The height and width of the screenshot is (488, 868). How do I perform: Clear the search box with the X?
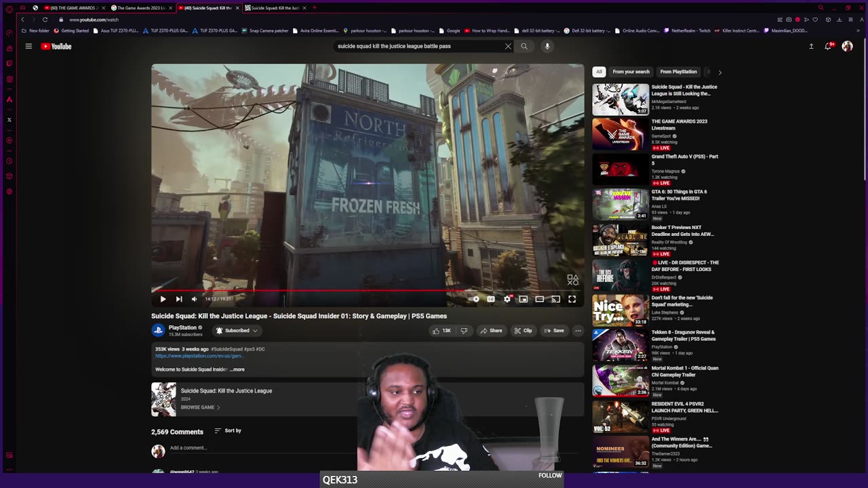coord(508,46)
